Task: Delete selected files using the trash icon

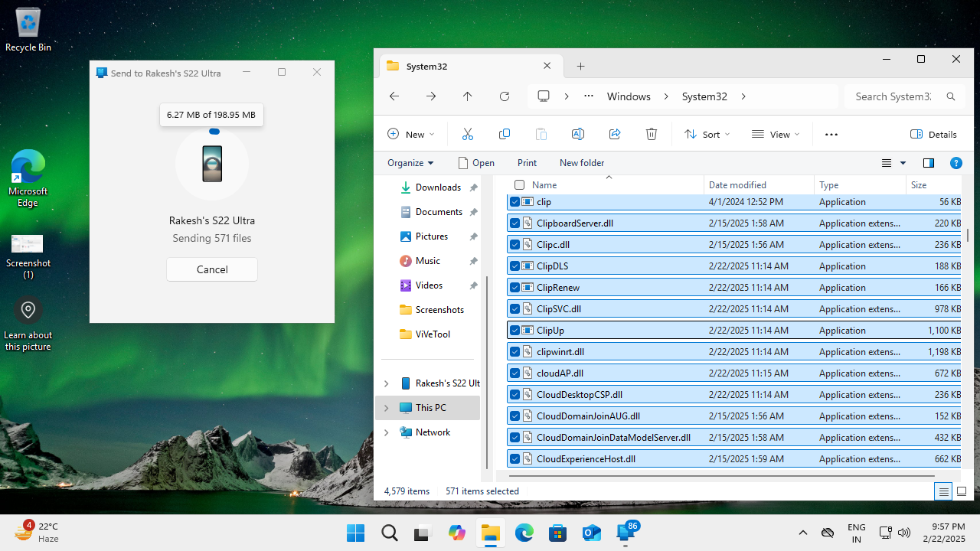Action: pos(651,134)
